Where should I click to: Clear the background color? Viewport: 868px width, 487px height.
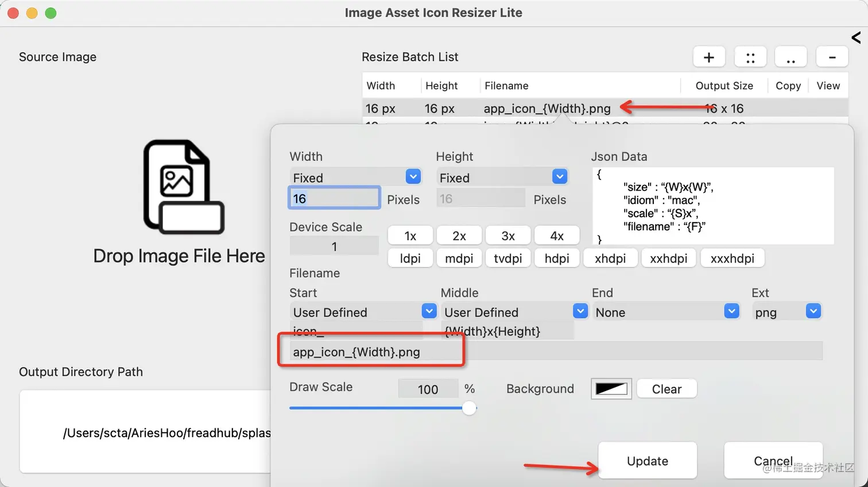pyautogui.click(x=666, y=388)
